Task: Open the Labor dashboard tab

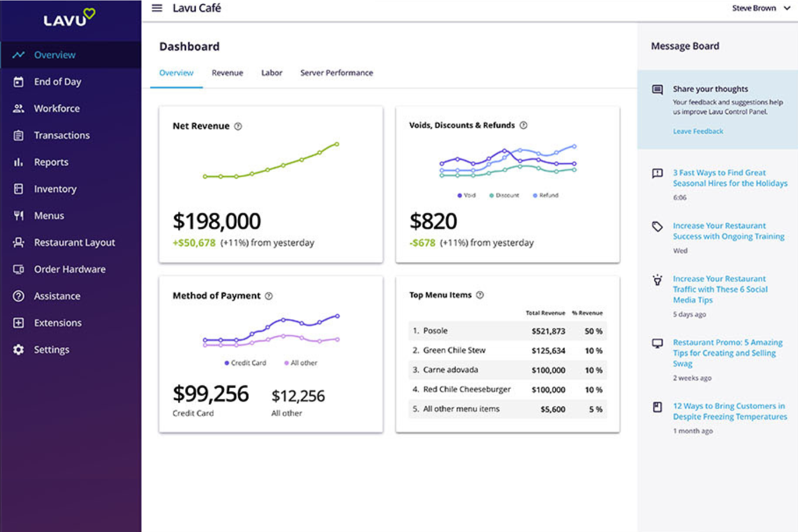Action: (271, 72)
